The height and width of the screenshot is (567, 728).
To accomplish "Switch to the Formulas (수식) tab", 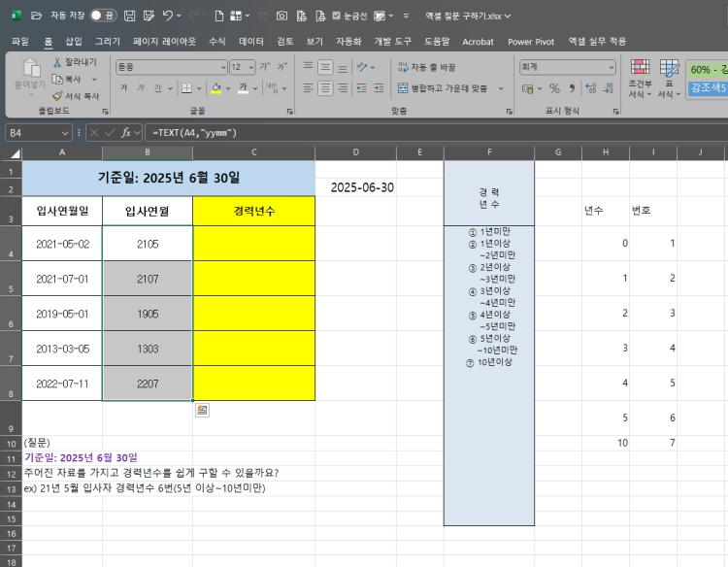I will click(216, 42).
